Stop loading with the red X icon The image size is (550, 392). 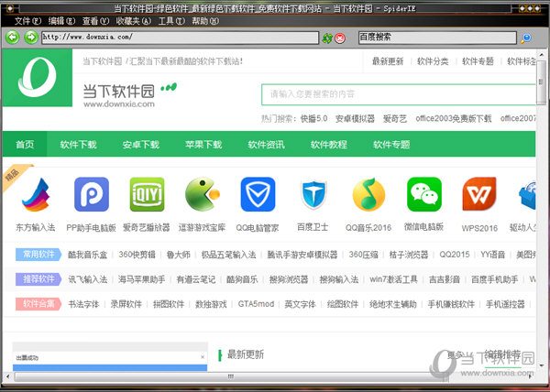[x=340, y=38]
